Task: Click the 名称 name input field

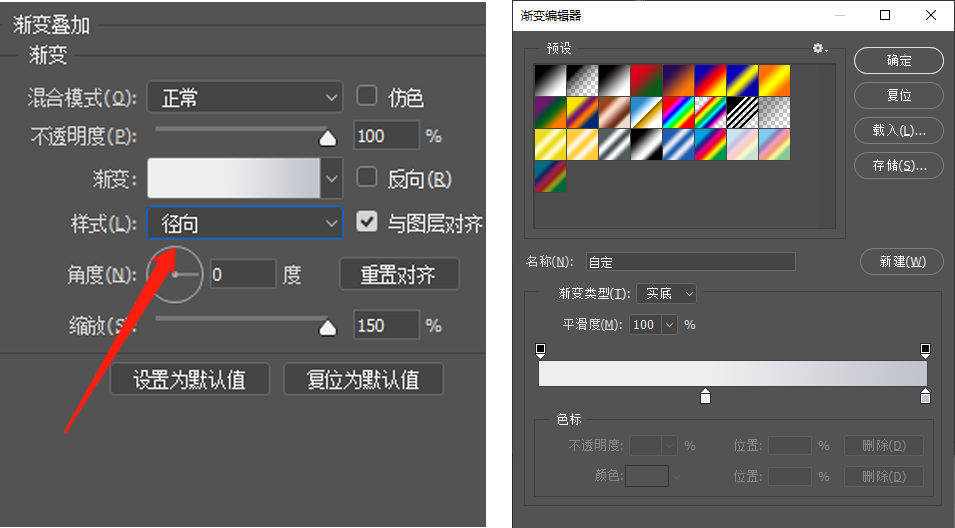Action: click(x=690, y=262)
